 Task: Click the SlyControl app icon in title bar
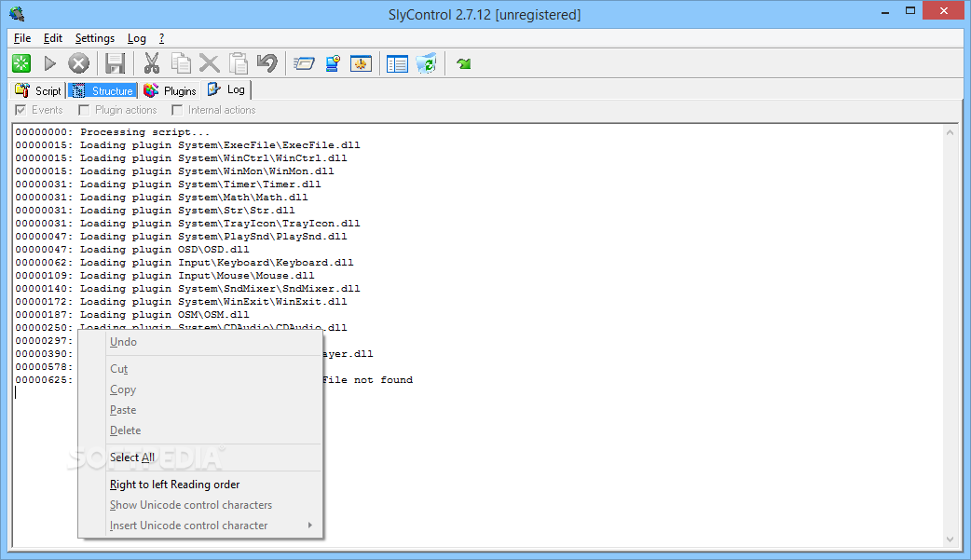click(17, 14)
